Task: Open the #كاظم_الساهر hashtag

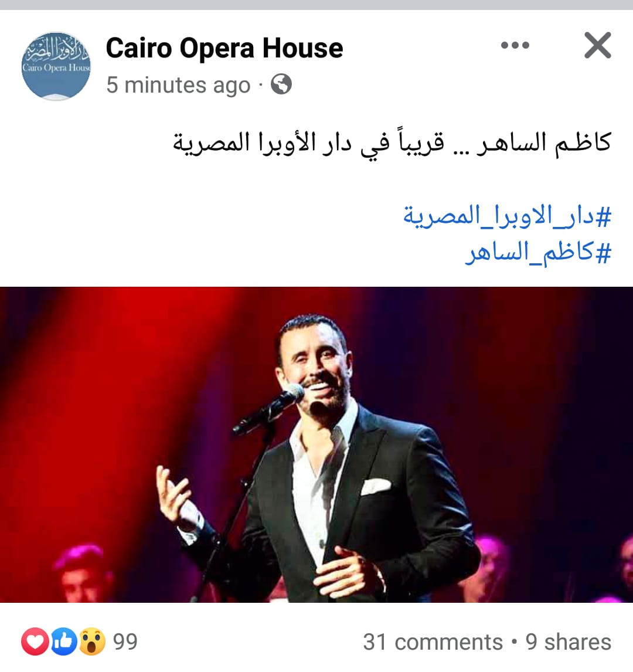Action: [x=538, y=252]
